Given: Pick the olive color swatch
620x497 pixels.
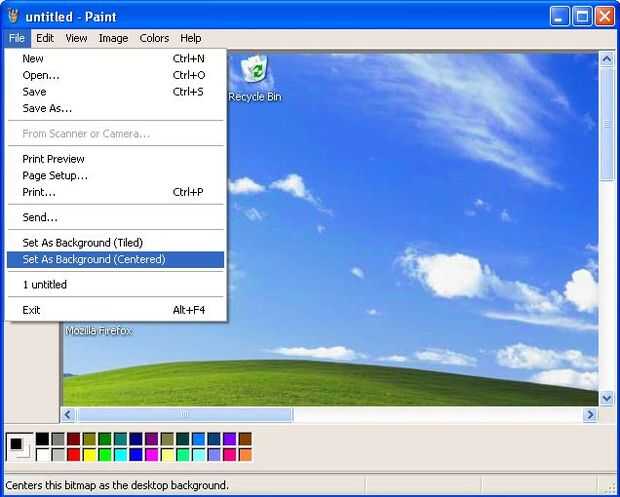Looking at the screenshot, I should pyautogui.click(x=89, y=439).
